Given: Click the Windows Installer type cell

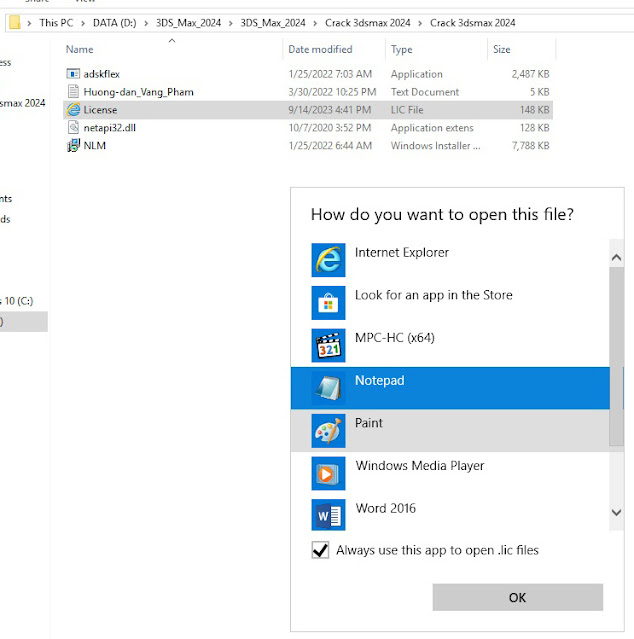Looking at the screenshot, I should [x=436, y=145].
